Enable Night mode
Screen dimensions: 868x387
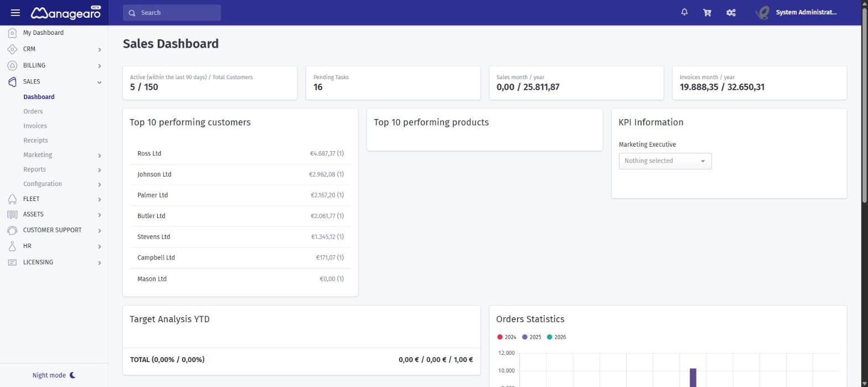(x=54, y=375)
